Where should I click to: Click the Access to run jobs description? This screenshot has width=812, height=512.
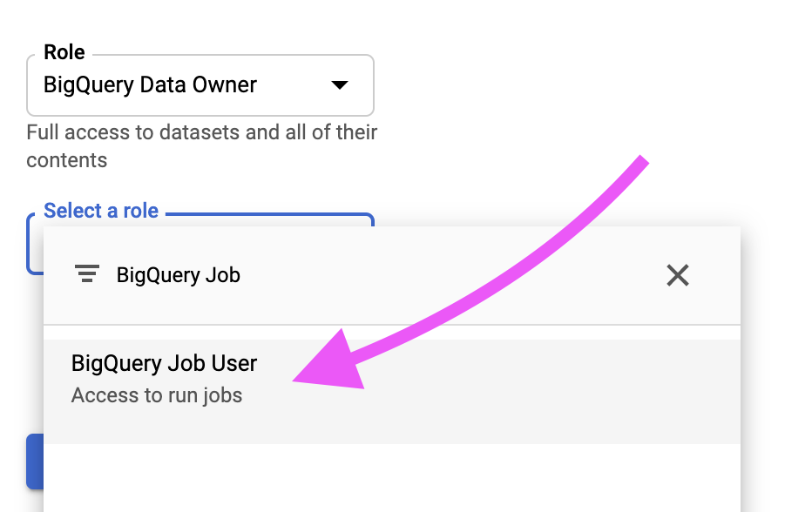click(157, 395)
